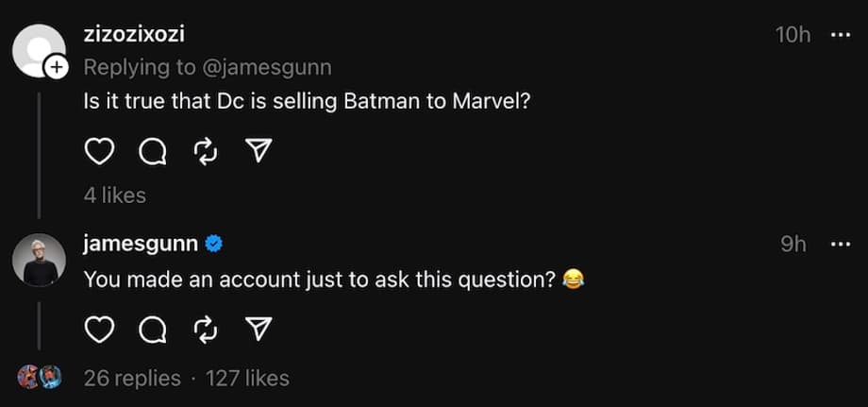868x407 pixels.
Task: Open more options menu on jamesgunn's reply
Action: pyautogui.click(x=840, y=244)
